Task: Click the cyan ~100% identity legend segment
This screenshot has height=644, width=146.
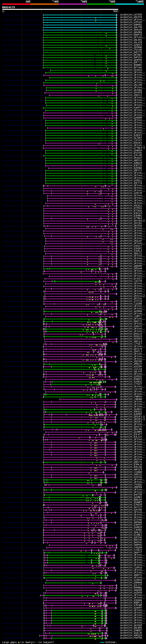Action: click(130, 4)
